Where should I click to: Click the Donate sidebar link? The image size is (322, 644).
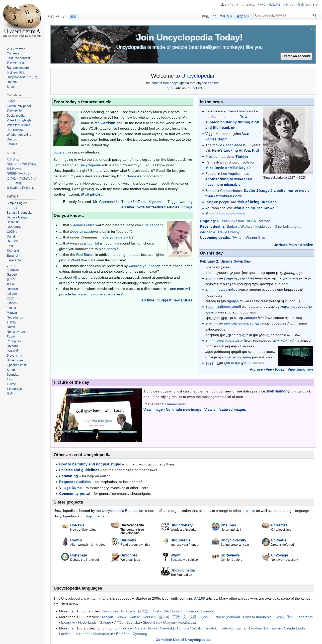12,82
